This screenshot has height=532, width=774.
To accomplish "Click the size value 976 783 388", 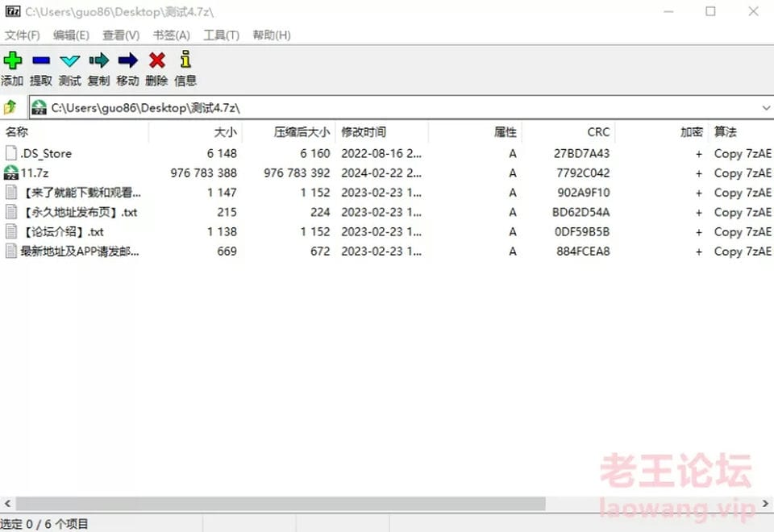I will tap(203, 173).
